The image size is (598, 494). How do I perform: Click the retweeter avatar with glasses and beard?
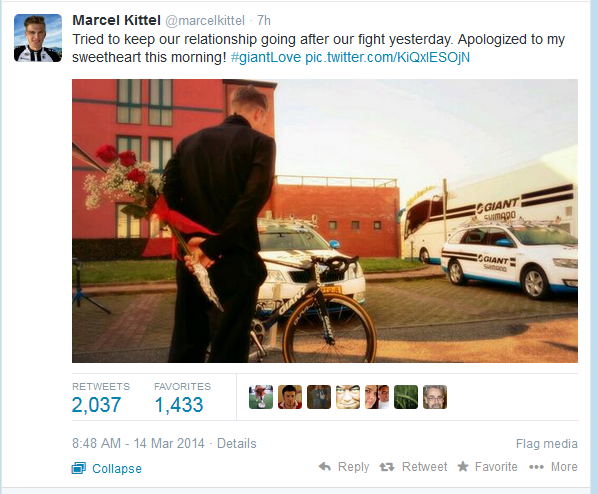(x=435, y=397)
